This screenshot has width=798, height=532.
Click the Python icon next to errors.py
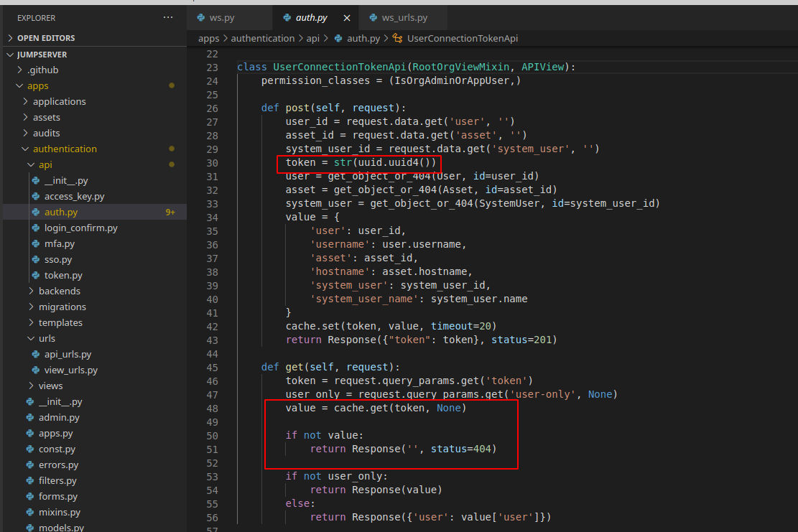[x=29, y=465]
